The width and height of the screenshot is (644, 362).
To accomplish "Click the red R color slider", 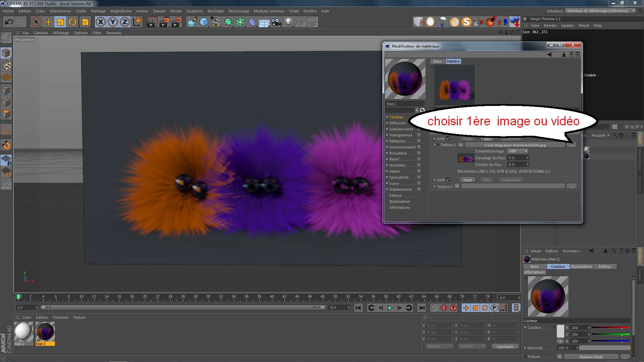I will point(610,328).
